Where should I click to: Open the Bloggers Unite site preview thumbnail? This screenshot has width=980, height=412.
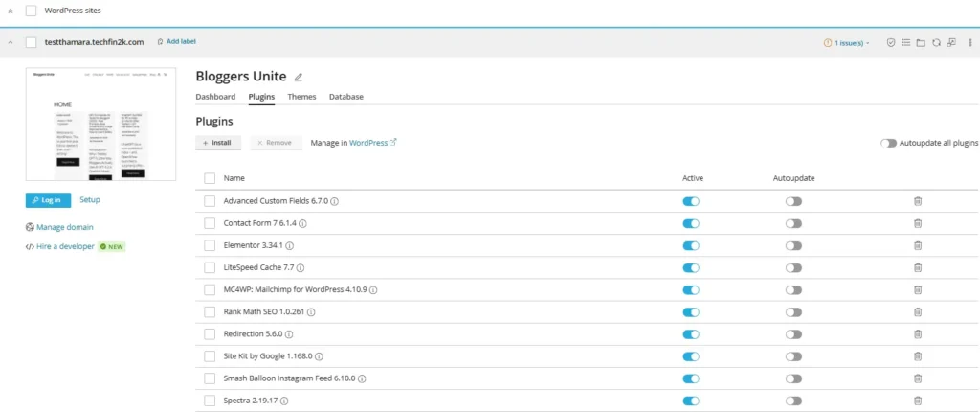pyautogui.click(x=100, y=124)
